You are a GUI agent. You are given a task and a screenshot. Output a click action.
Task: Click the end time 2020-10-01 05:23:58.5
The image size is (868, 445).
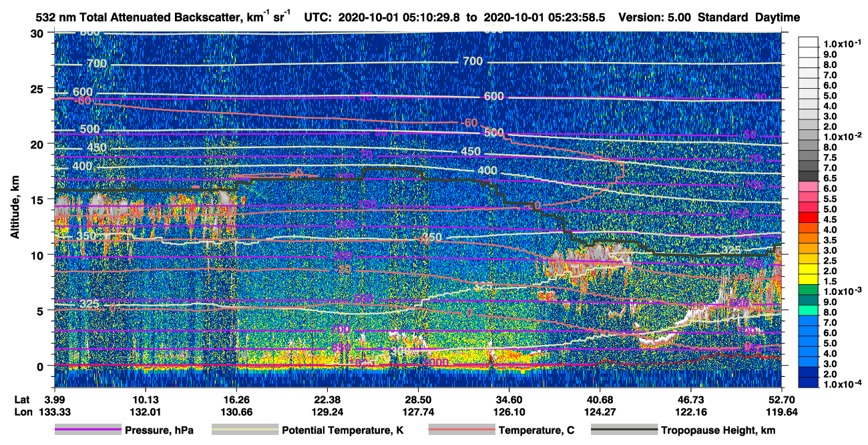(544, 17)
